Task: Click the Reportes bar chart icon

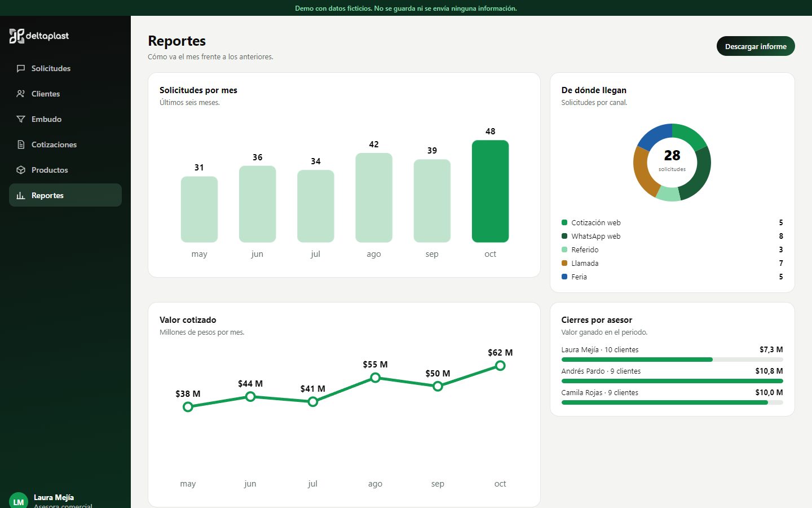Action: [x=21, y=195]
